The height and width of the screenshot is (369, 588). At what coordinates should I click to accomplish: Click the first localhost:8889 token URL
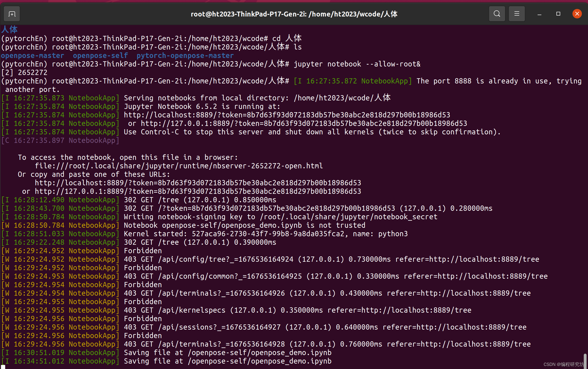(287, 115)
